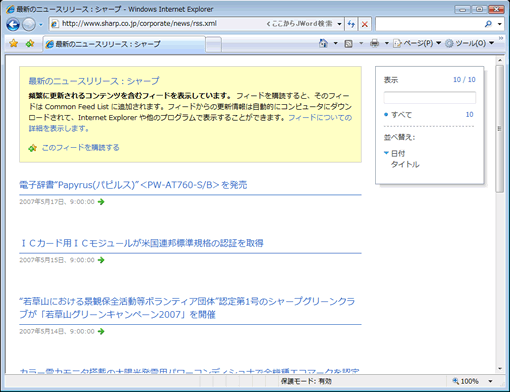Open the Feeds dropdown arrow
The image size is (510, 392).
[x=361, y=43]
